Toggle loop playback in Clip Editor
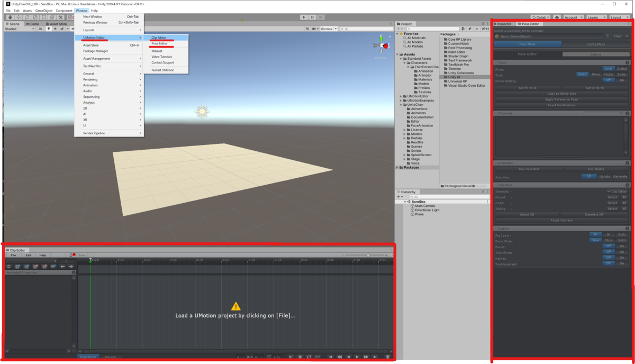Image resolution: width=635 pixels, height=364 pixels. click(x=309, y=357)
